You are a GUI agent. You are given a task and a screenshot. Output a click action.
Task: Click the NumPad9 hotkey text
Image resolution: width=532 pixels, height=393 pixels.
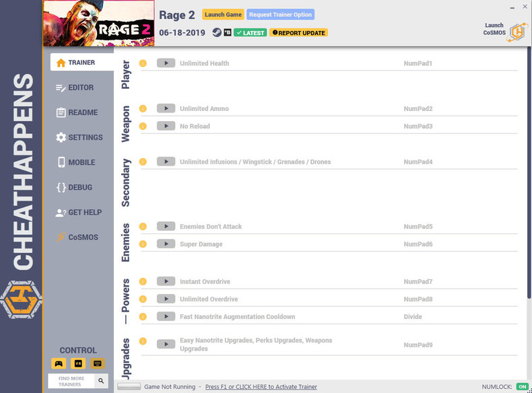(x=418, y=345)
